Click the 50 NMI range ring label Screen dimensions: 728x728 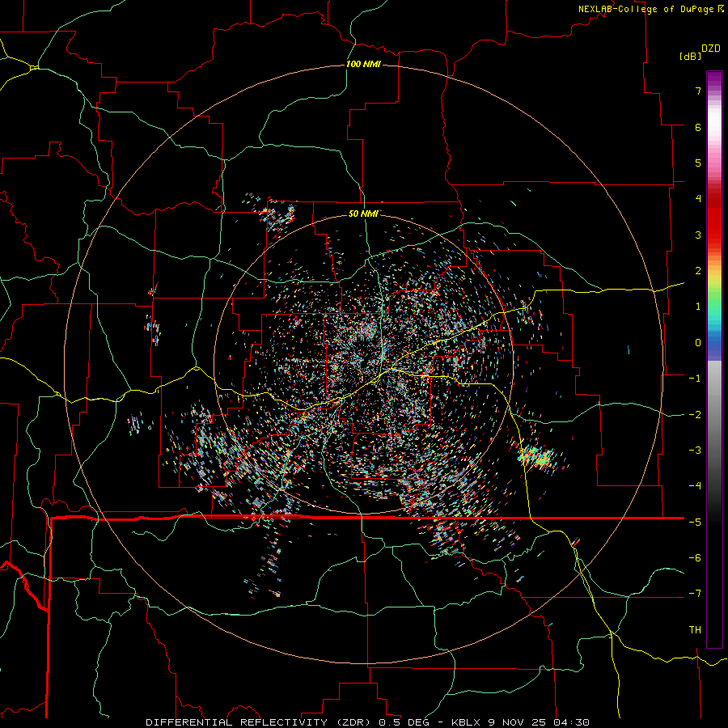363,214
